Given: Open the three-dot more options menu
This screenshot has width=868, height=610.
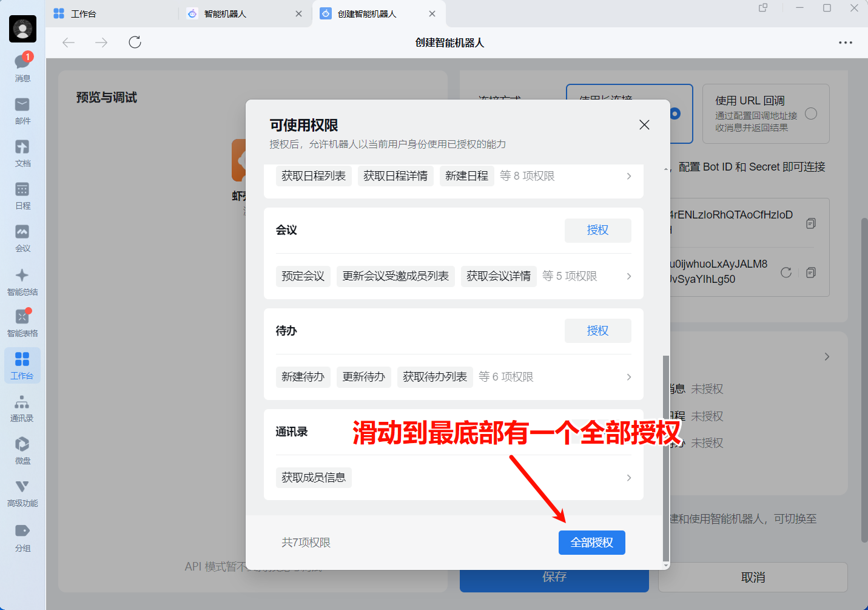Looking at the screenshot, I should point(846,42).
